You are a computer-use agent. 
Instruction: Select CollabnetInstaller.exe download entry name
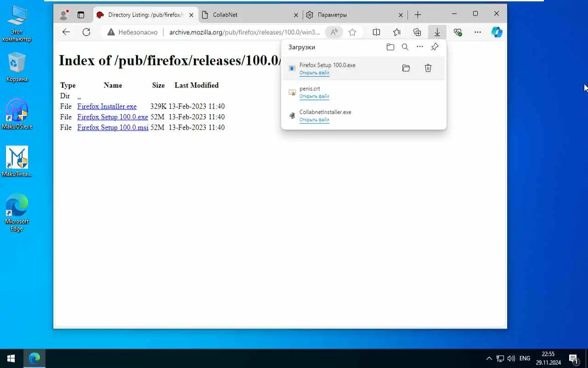click(x=325, y=112)
